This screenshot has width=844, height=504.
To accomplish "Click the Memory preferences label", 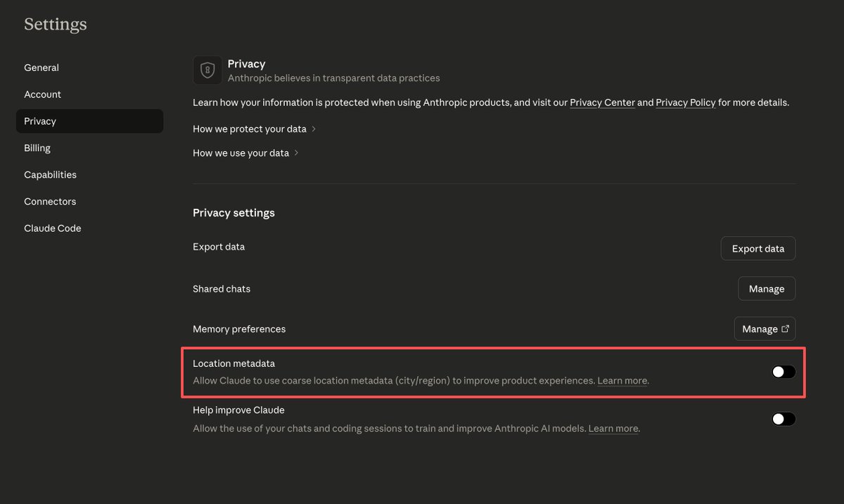I will point(239,329).
